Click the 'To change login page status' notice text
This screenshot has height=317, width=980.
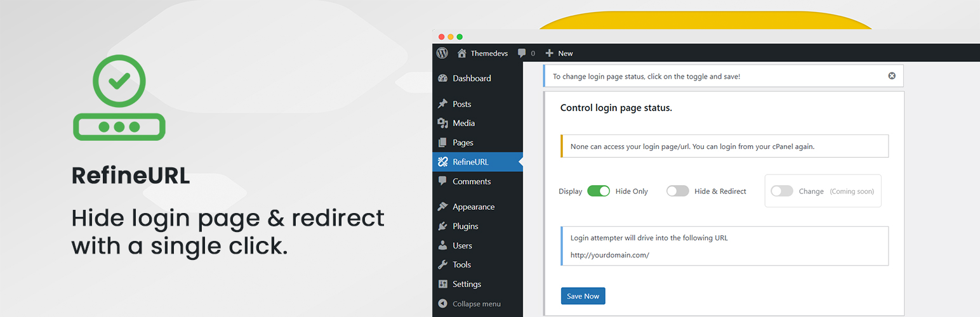[x=646, y=76]
